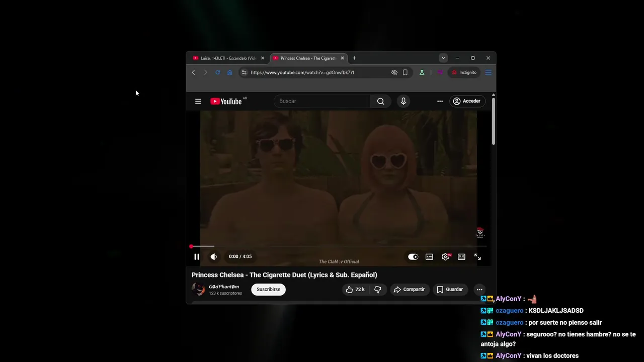Click the video title text
Image resolution: width=644 pixels, height=362 pixels.
tap(284, 275)
